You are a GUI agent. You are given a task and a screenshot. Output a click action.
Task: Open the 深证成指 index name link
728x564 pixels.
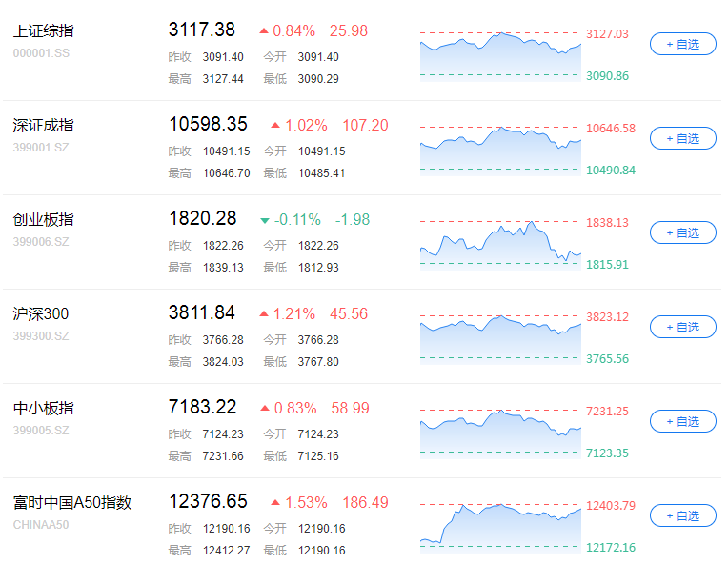tap(43, 126)
